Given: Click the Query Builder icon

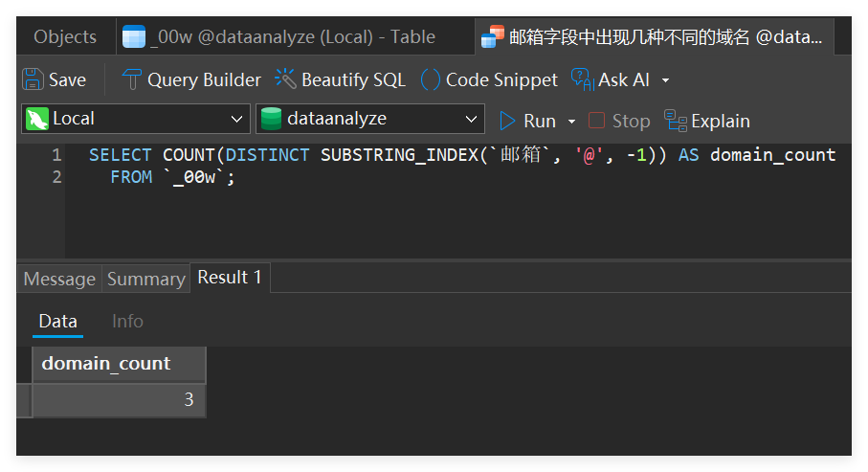Looking at the screenshot, I should [131, 79].
